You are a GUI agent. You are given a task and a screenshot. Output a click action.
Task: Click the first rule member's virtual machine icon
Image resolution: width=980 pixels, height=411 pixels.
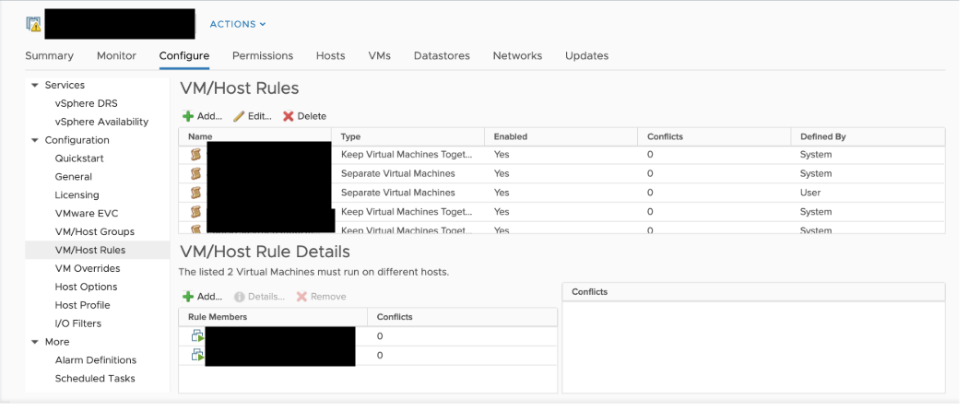tap(197, 336)
